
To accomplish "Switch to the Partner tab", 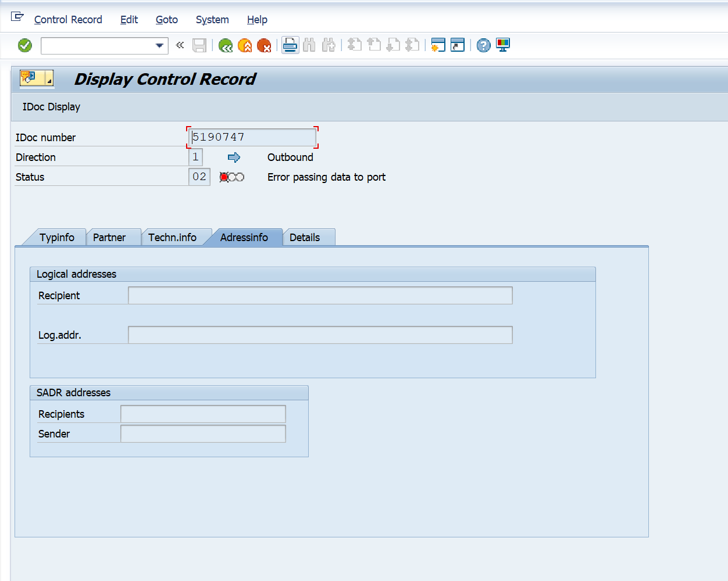I will tap(109, 238).
